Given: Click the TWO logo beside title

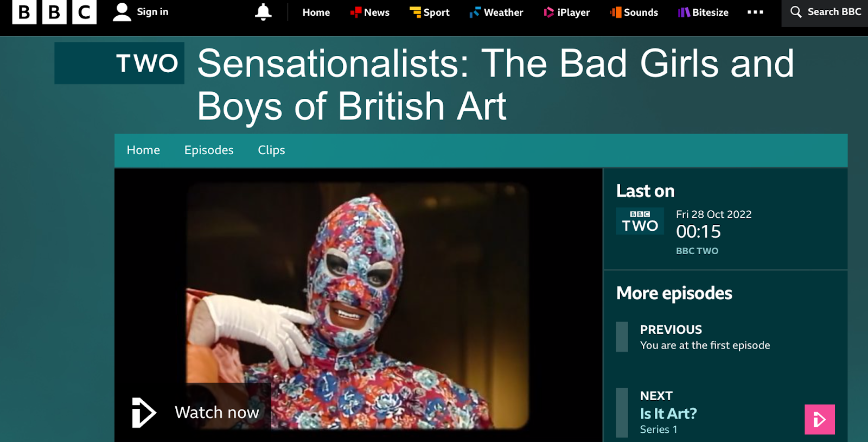Looking at the screenshot, I should [x=119, y=63].
